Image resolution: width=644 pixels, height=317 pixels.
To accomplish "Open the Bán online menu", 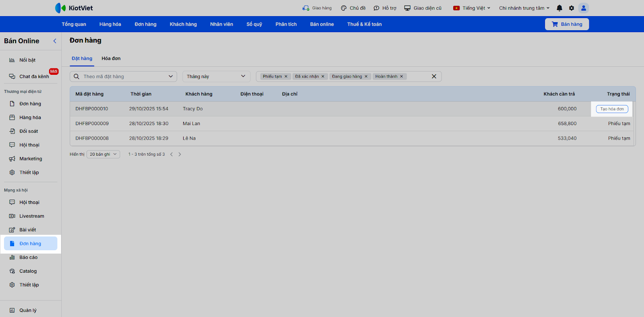I will click(x=322, y=24).
